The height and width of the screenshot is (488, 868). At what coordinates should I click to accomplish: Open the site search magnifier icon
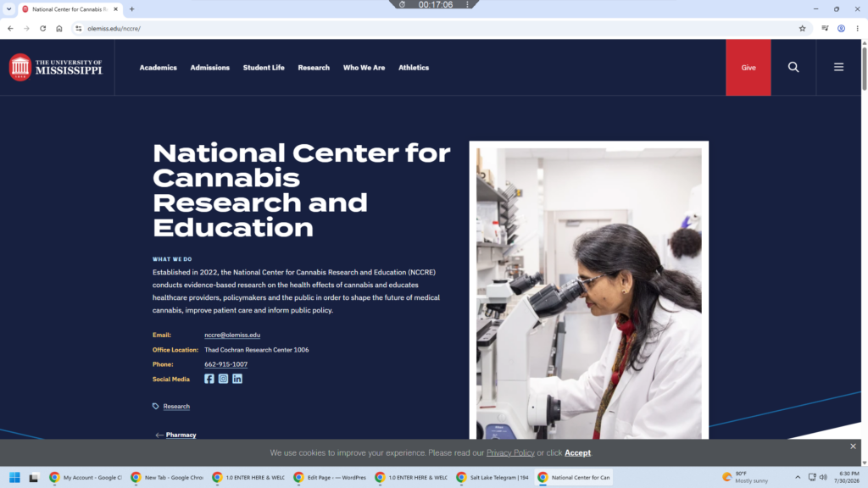pyautogui.click(x=793, y=68)
